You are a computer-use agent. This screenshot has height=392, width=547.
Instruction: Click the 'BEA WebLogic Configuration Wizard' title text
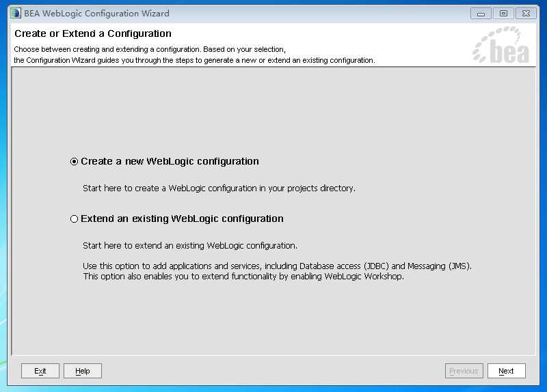[96, 14]
